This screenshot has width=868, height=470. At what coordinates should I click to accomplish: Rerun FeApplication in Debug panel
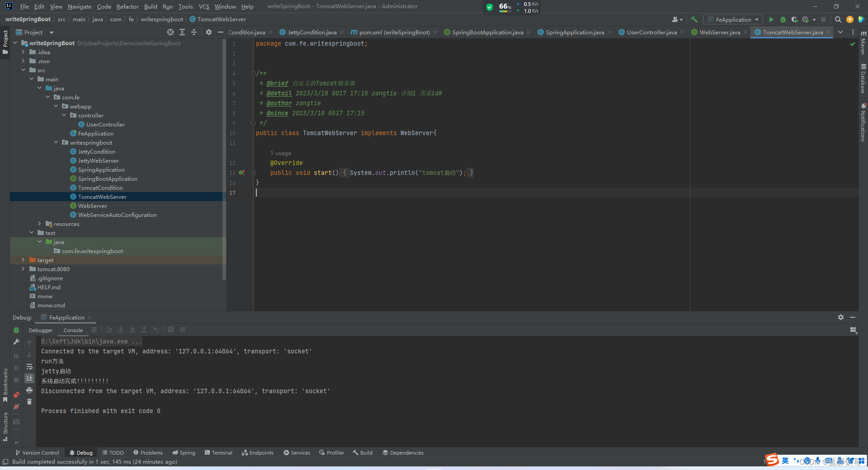[16, 330]
